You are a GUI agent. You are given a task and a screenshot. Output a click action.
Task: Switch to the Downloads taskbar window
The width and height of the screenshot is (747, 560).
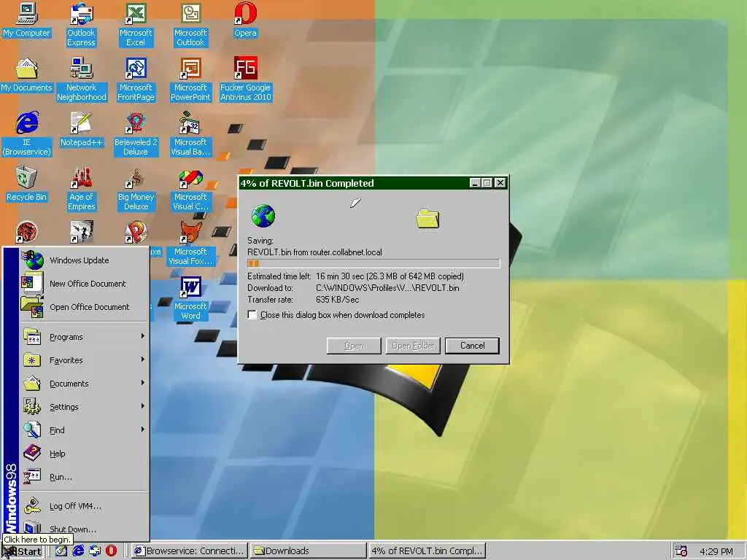308,551
